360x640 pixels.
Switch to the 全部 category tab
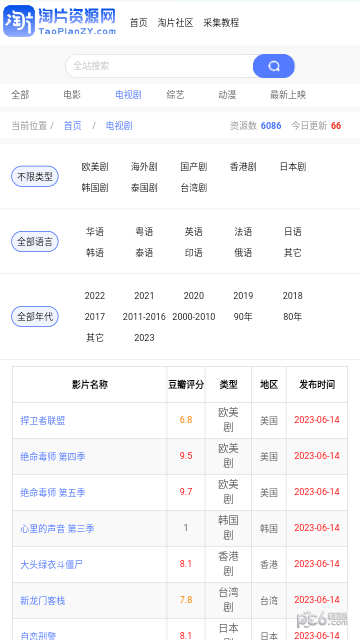(20, 95)
